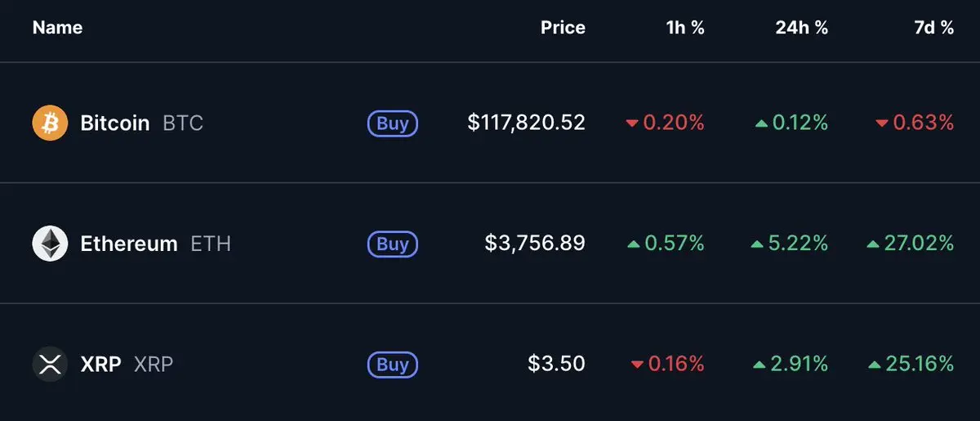The width and height of the screenshot is (980, 421).
Task: Sort by the 1h % column header
Action: point(684,27)
